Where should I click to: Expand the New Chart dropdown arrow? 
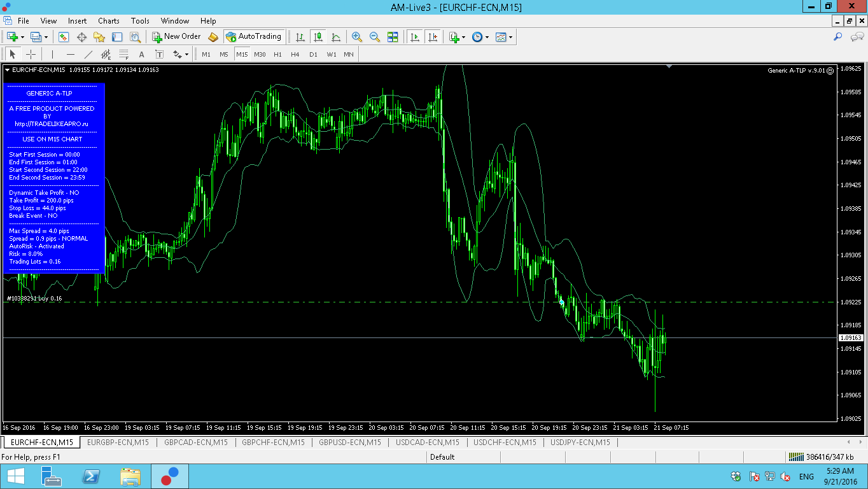click(x=22, y=37)
